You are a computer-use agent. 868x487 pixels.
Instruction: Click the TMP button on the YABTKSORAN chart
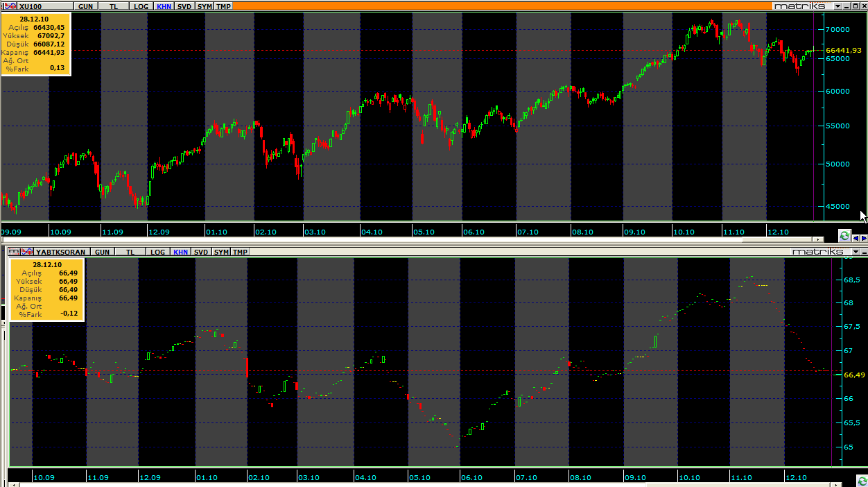[240, 252]
